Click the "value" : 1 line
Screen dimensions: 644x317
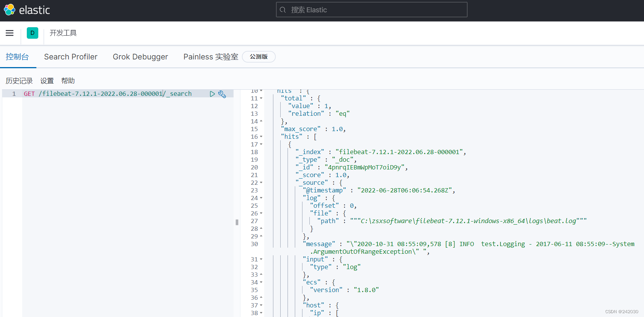[309, 106]
